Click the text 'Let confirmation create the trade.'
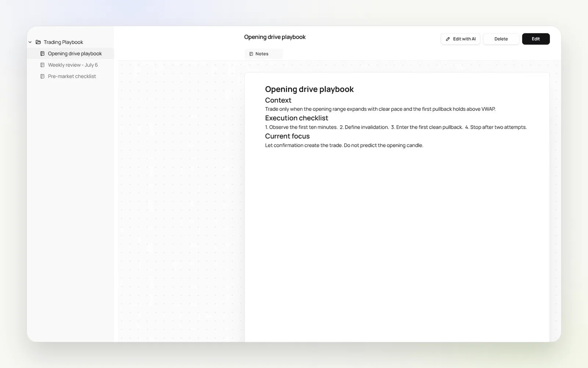This screenshot has height=368, width=588. [x=304, y=145]
